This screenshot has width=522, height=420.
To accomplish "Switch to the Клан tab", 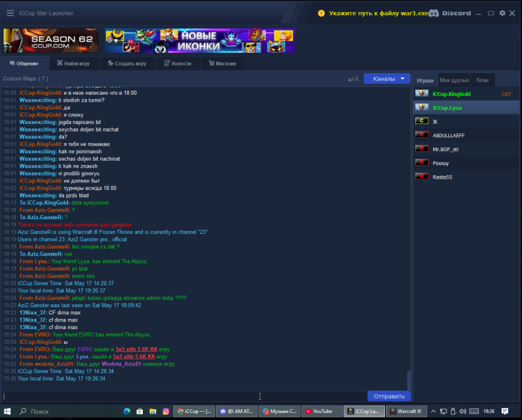I will 483,80.
